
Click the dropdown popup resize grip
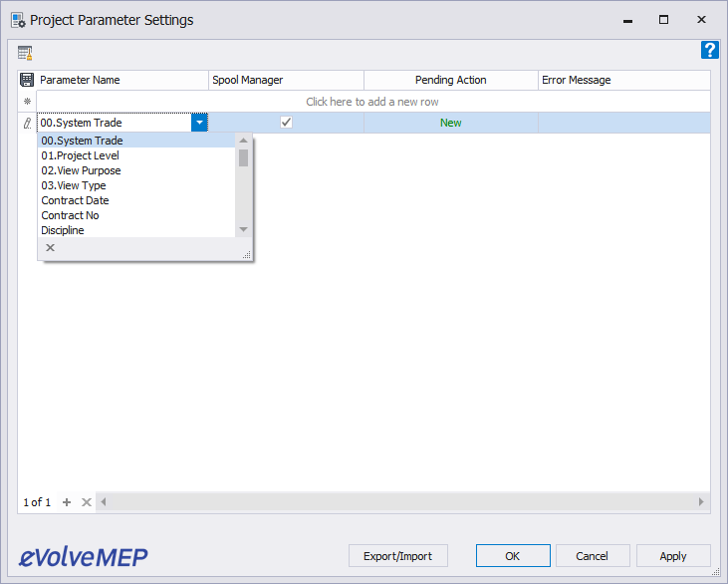click(247, 254)
